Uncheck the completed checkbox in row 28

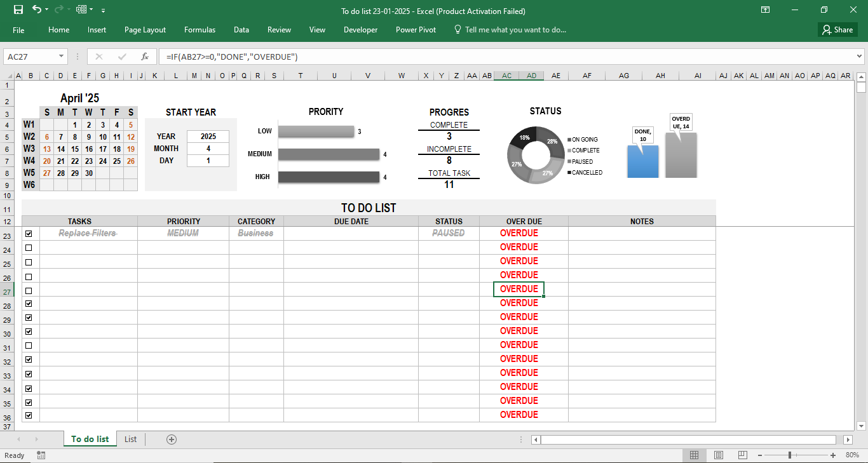(28, 303)
